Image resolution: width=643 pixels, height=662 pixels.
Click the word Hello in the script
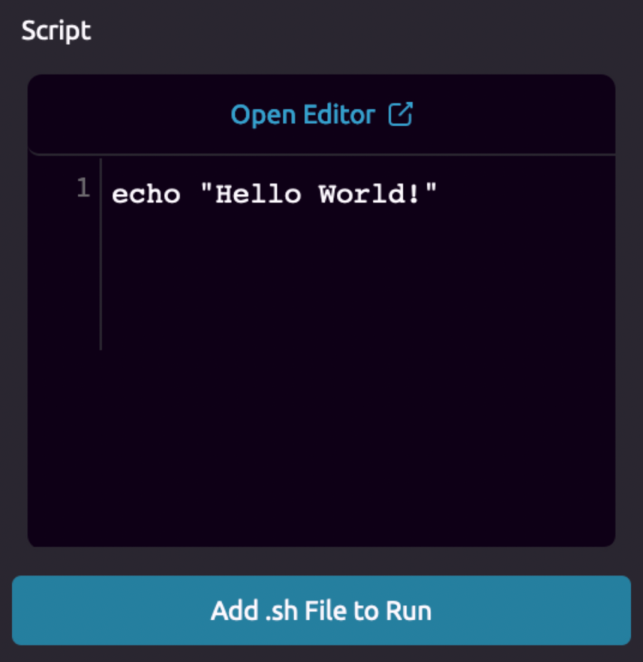(258, 194)
